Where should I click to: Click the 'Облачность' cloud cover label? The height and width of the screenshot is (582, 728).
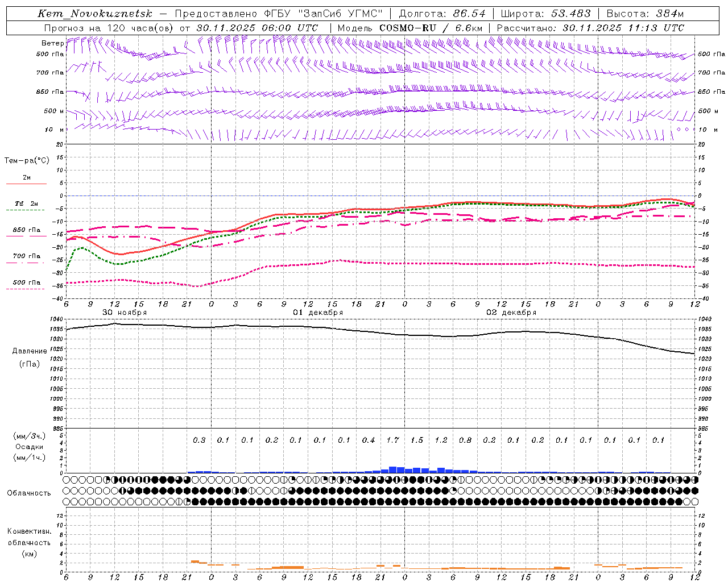(x=29, y=493)
